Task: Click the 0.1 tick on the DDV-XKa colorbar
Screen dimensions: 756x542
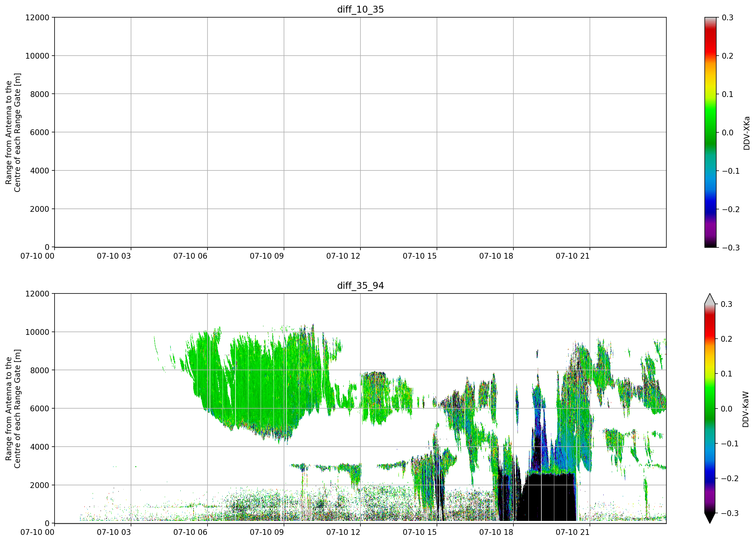Action: (x=728, y=94)
